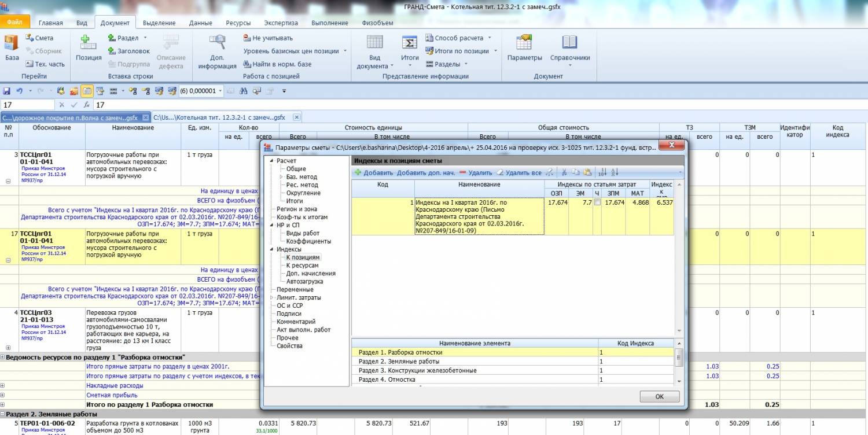
Task: Click the База icon in the ribbon
Action: point(12,43)
